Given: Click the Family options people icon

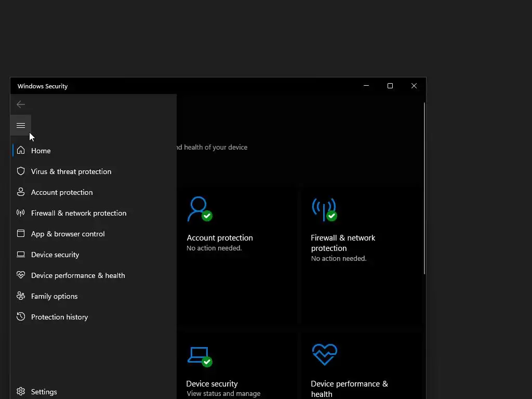Looking at the screenshot, I should pyautogui.click(x=21, y=296).
